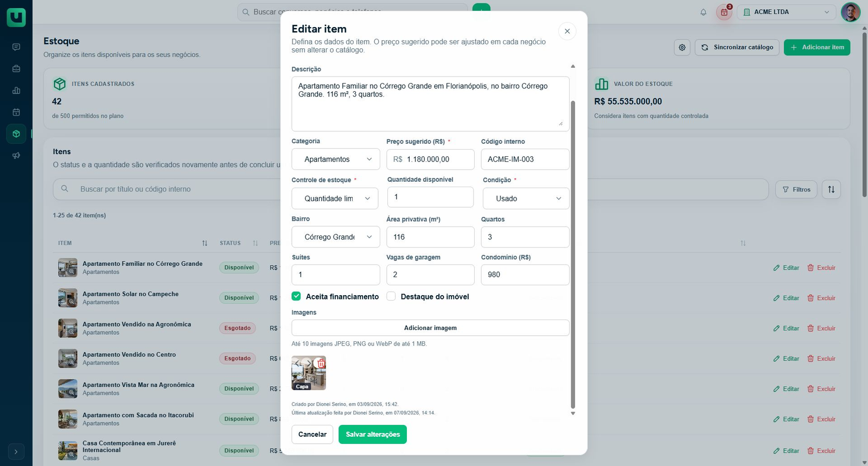Click the dialog scrollbar down arrow
The width and height of the screenshot is (868, 466).
click(x=573, y=413)
